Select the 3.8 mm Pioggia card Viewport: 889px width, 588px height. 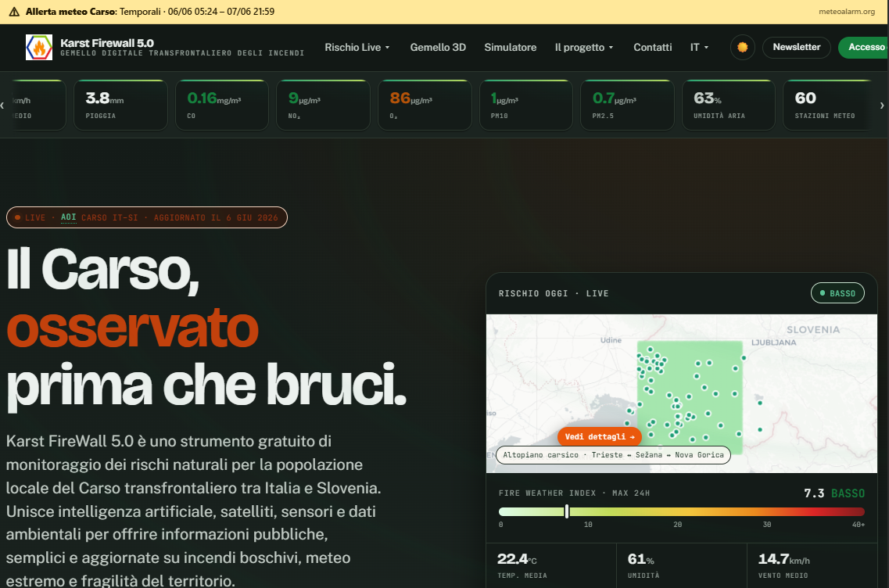pyautogui.click(x=120, y=105)
